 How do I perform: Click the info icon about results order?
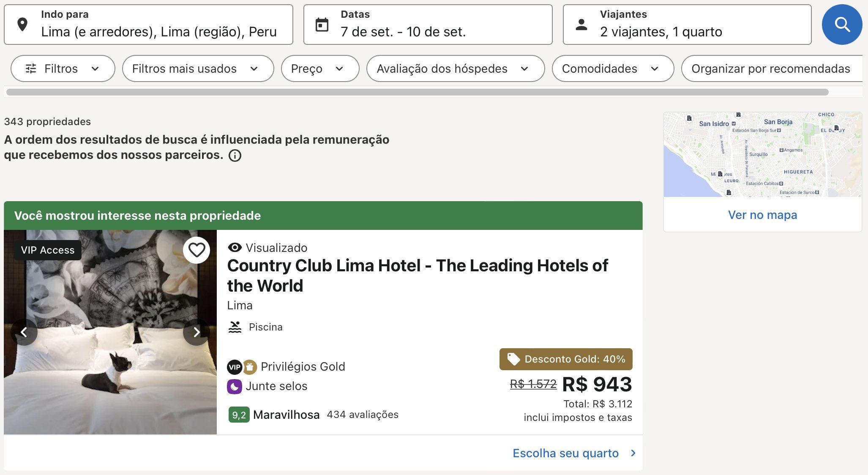click(x=235, y=156)
